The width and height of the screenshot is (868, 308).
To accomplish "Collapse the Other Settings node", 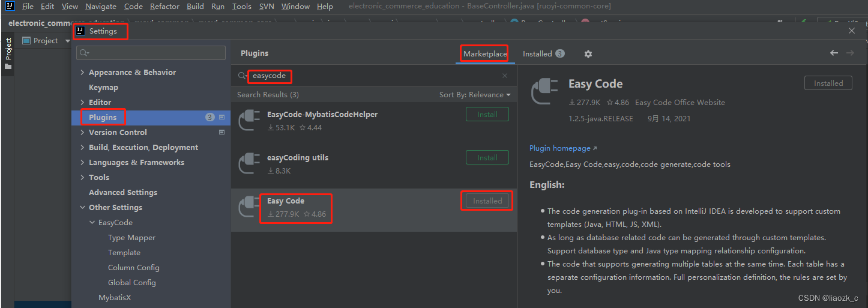I will (x=83, y=208).
